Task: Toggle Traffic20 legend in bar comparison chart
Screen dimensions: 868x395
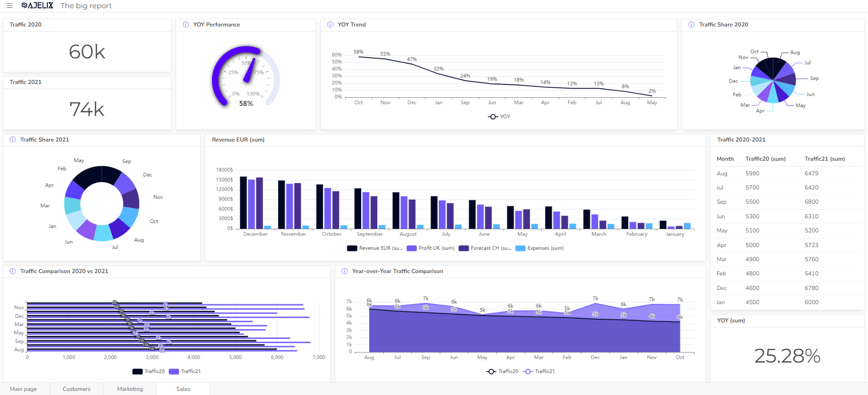Action: point(149,372)
